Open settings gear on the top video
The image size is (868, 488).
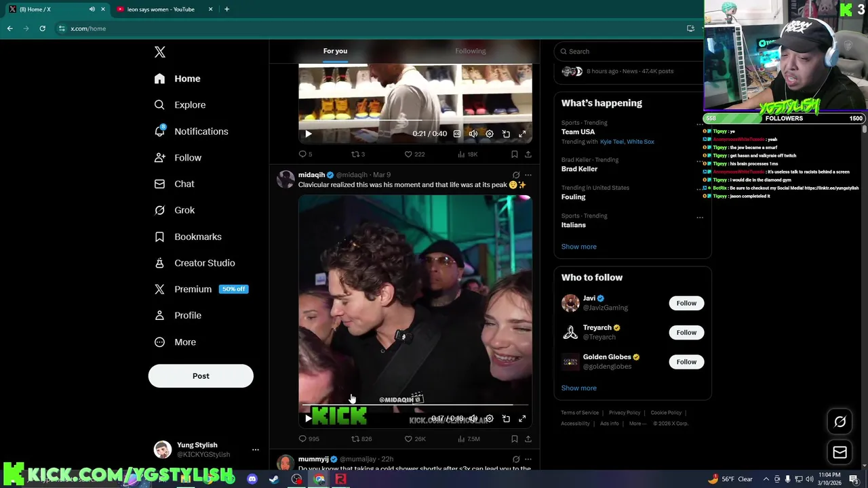490,134
